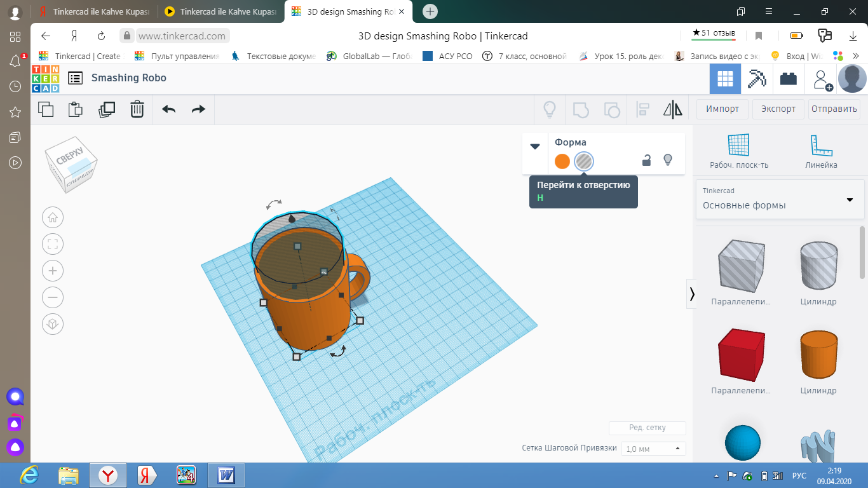868x488 pixels.
Task: Paste the copied shape
Action: [x=76, y=109]
